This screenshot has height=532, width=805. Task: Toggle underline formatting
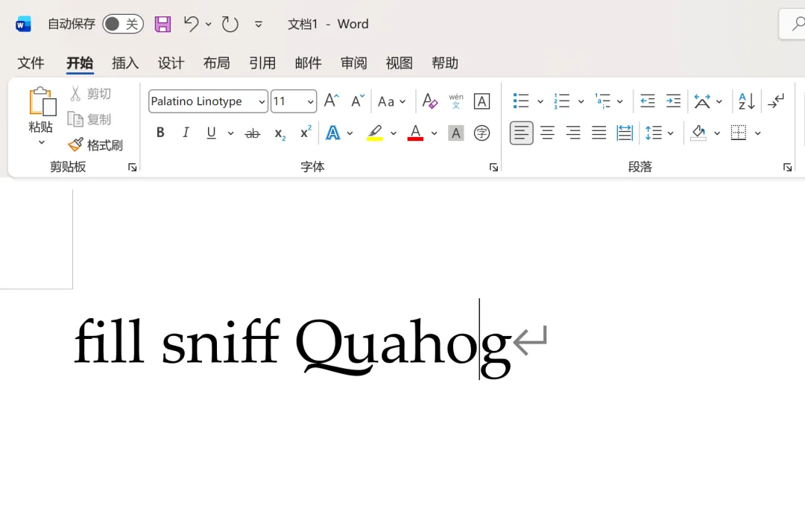coord(211,133)
